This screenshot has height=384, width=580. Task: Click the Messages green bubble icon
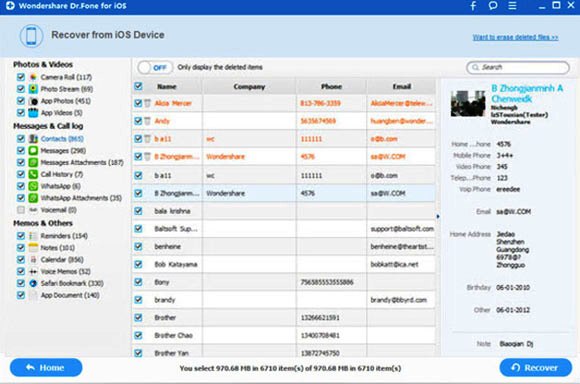[x=33, y=151]
